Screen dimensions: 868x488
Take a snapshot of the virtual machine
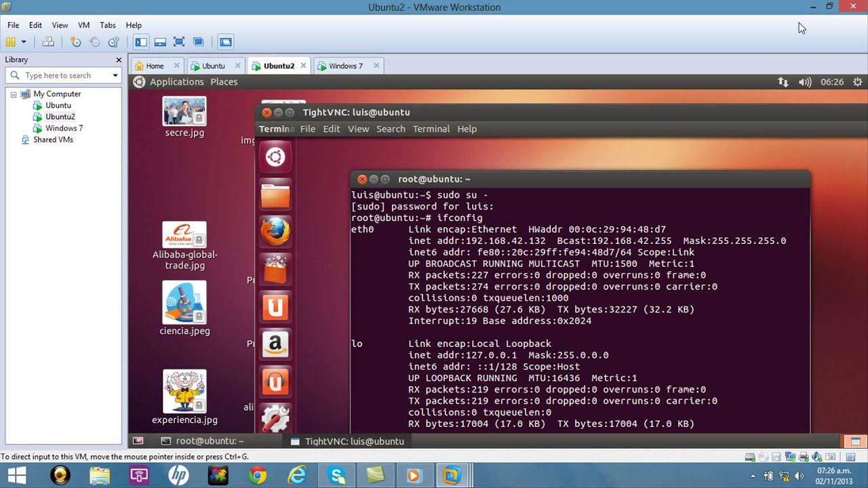(x=76, y=42)
